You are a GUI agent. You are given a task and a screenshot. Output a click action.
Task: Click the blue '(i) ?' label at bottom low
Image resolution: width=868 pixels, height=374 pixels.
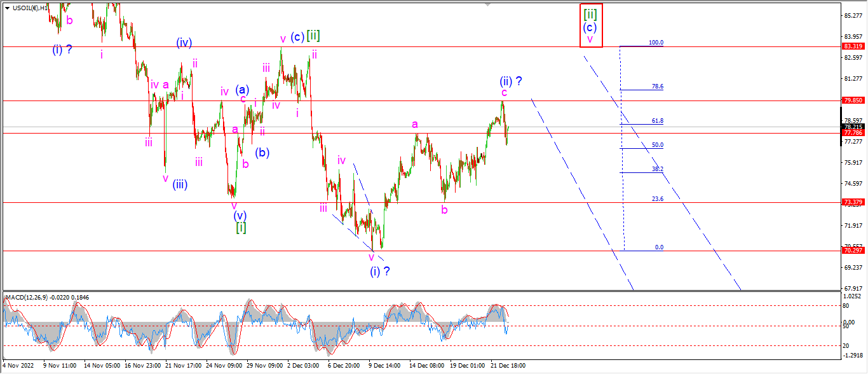[379, 271]
